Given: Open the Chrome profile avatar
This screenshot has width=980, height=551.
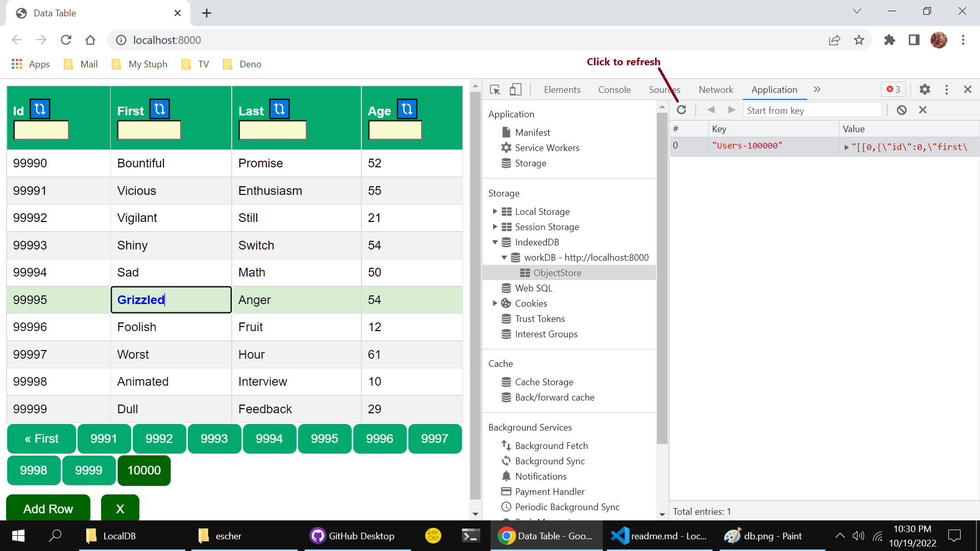Looking at the screenshot, I should tap(939, 40).
